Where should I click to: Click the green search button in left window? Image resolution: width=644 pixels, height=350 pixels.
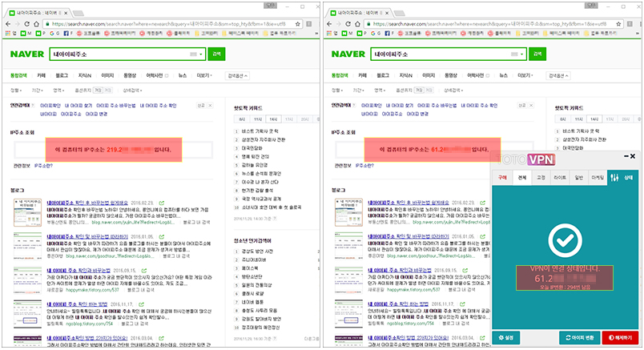click(x=216, y=54)
